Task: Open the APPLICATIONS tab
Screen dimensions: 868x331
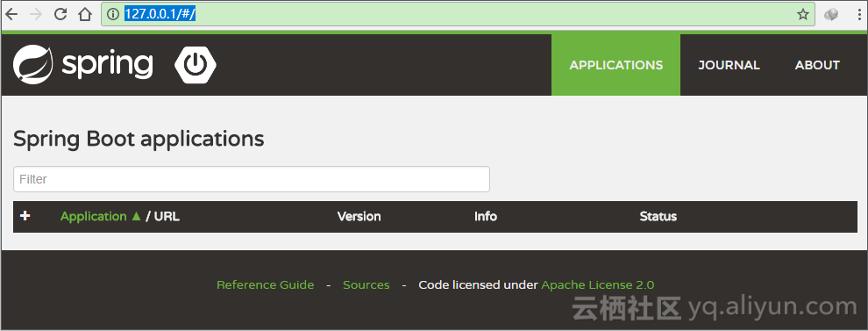Action: (x=615, y=65)
